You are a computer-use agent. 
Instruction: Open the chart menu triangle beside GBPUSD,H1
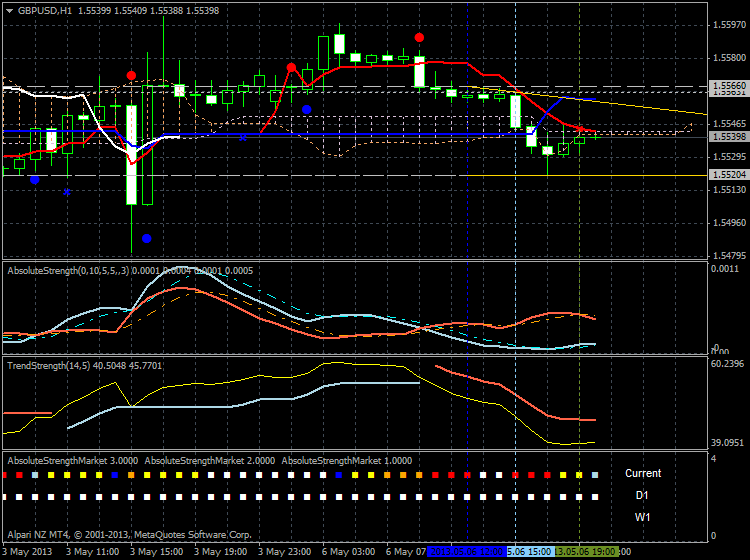pos(10,11)
